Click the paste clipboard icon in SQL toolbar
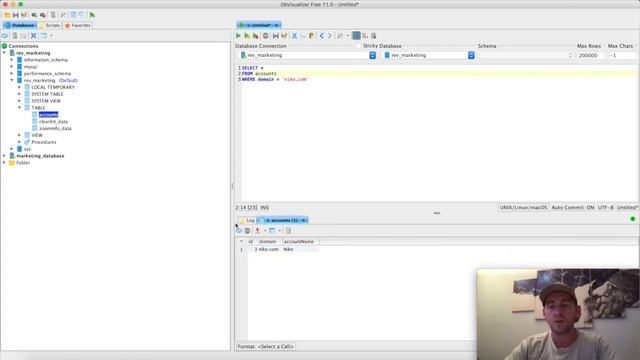The width and height of the screenshot is (640, 360). tap(311, 36)
